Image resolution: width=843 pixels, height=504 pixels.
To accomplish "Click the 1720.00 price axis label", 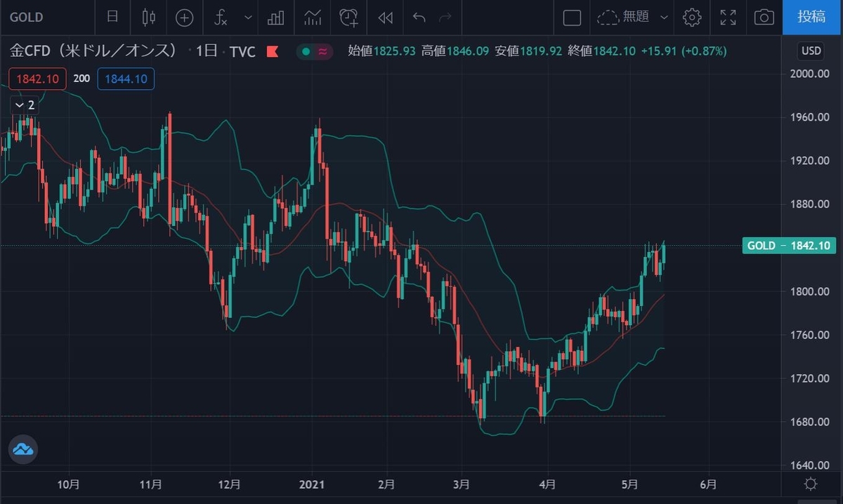I will tap(810, 378).
